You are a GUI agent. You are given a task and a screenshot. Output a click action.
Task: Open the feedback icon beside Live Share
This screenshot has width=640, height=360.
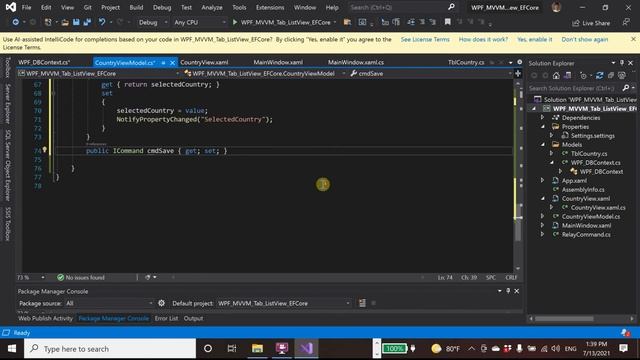(x=626, y=22)
